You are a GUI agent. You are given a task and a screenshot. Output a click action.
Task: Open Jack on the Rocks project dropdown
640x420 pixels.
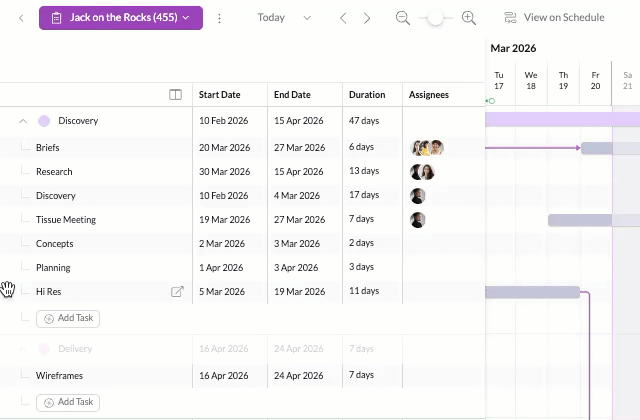coord(120,18)
